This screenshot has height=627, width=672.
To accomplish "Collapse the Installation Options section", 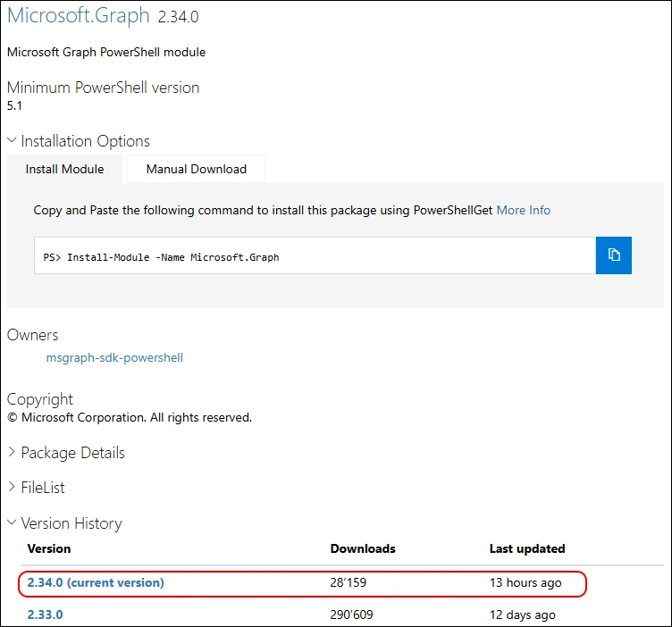I will [79, 141].
